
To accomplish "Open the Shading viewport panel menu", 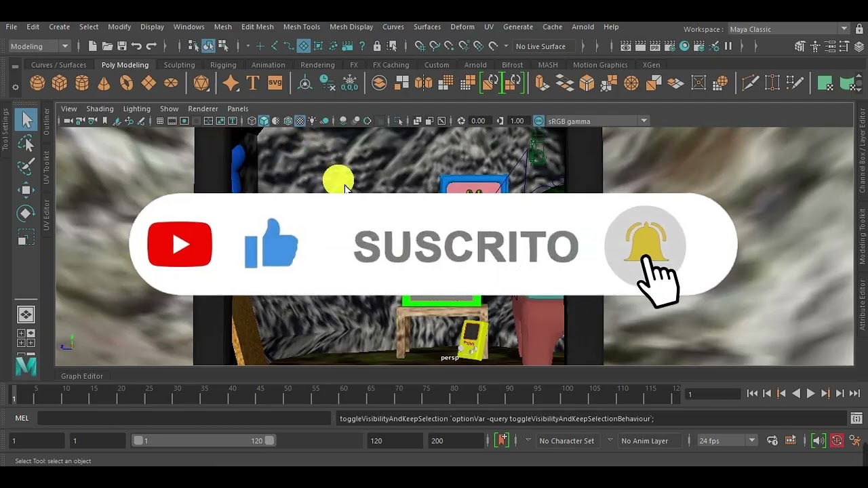I will click(100, 108).
